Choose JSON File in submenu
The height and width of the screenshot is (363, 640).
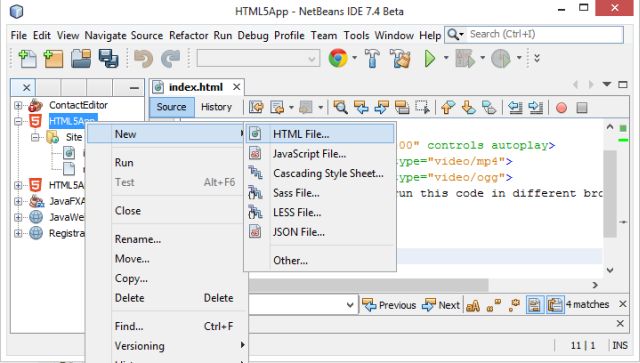tap(320, 232)
